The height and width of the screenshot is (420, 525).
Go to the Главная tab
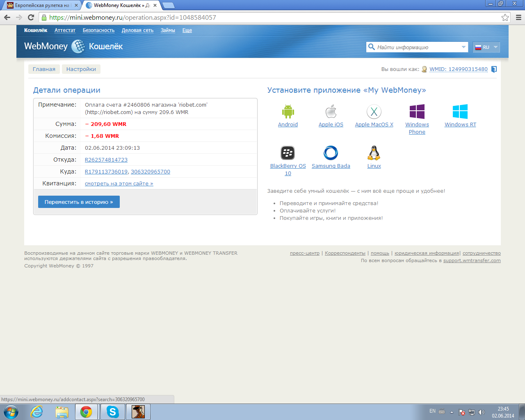click(44, 69)
